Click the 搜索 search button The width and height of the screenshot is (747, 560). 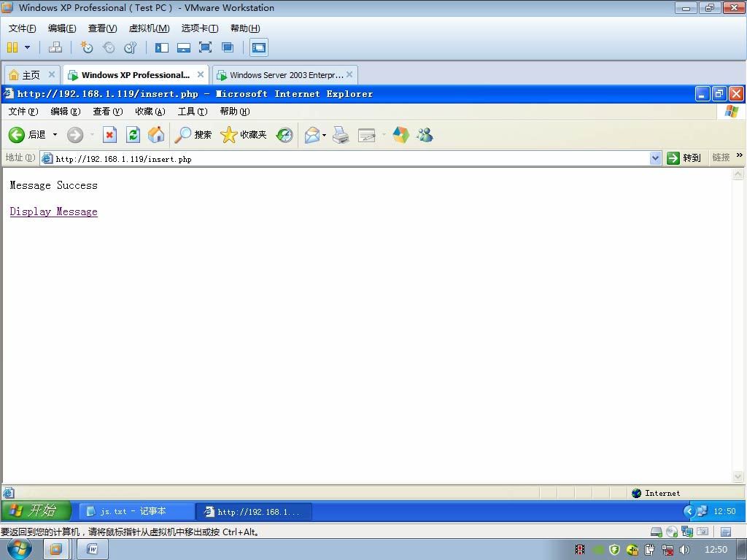pos(193,135)
